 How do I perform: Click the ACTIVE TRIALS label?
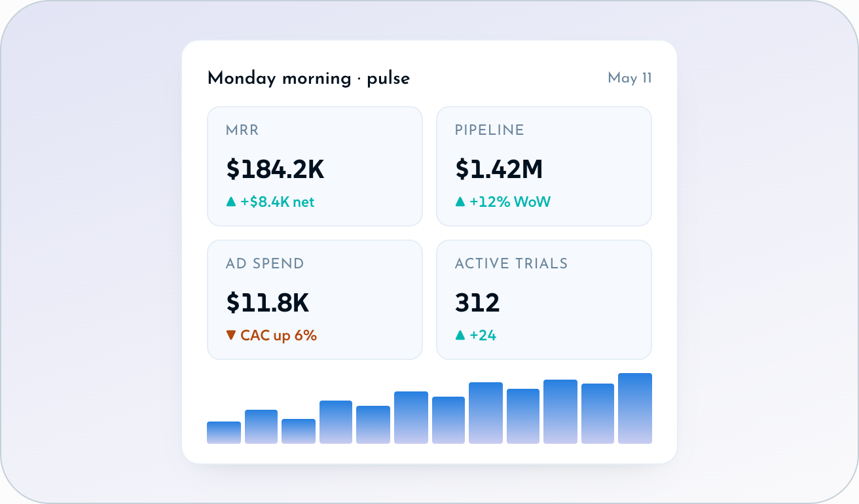pos(511,264)
